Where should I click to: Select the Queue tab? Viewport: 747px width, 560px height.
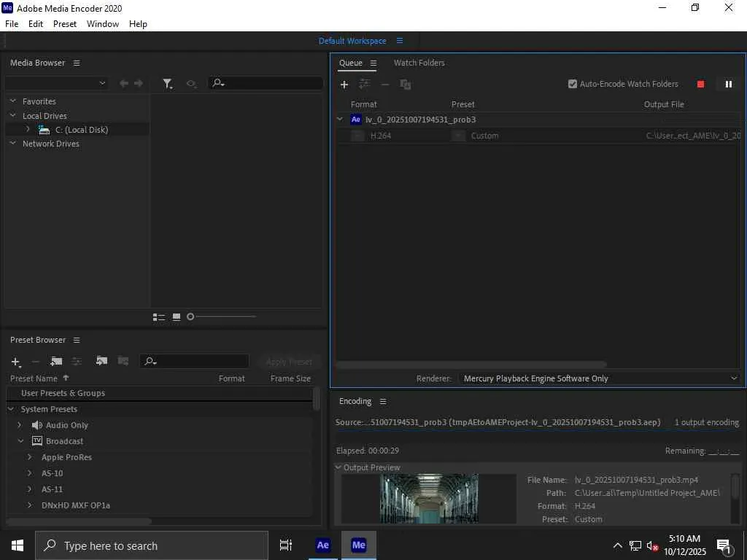pos(351,63)
